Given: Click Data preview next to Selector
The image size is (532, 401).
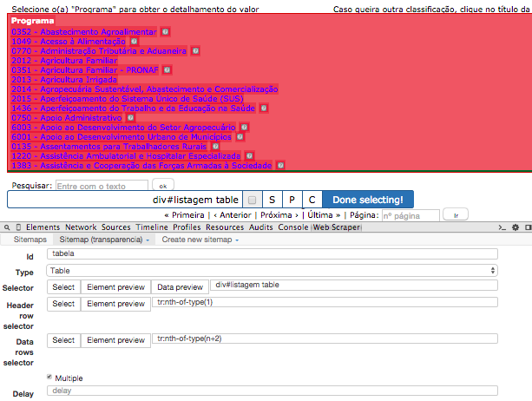Looking at the screenshot, I should (x=179, y=286).
